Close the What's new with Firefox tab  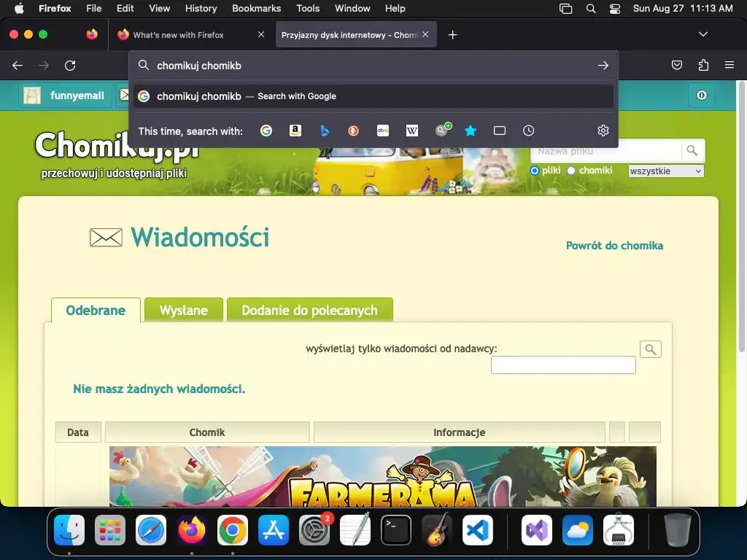[261, 34]
